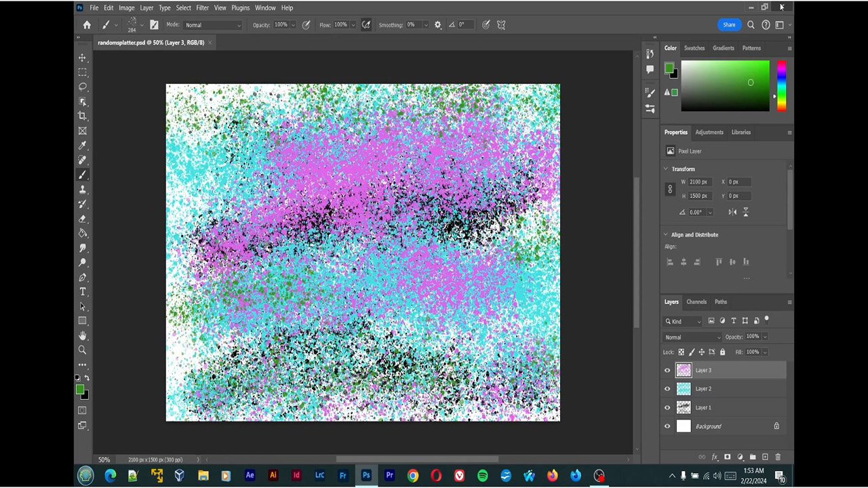Toggle lock transparent pixels
The width and height of the screenshot is (868, 488).
pos(682,352)
